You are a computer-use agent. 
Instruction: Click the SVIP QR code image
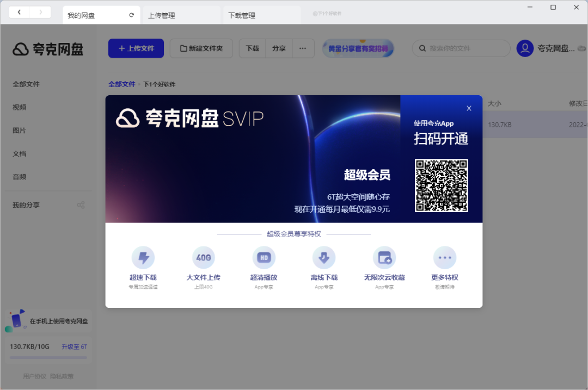coord(442,185)
